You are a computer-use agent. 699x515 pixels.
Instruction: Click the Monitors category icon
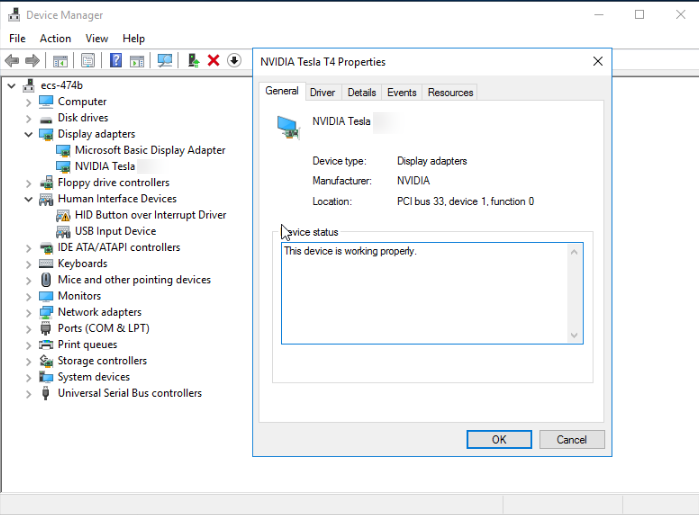coord(46,296)
